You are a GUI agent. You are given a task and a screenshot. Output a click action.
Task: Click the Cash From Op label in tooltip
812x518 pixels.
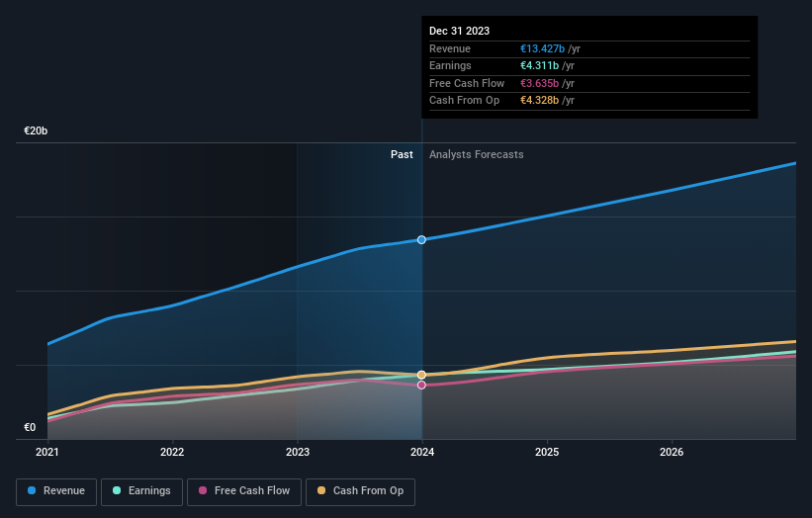click(x=464, y=101)
